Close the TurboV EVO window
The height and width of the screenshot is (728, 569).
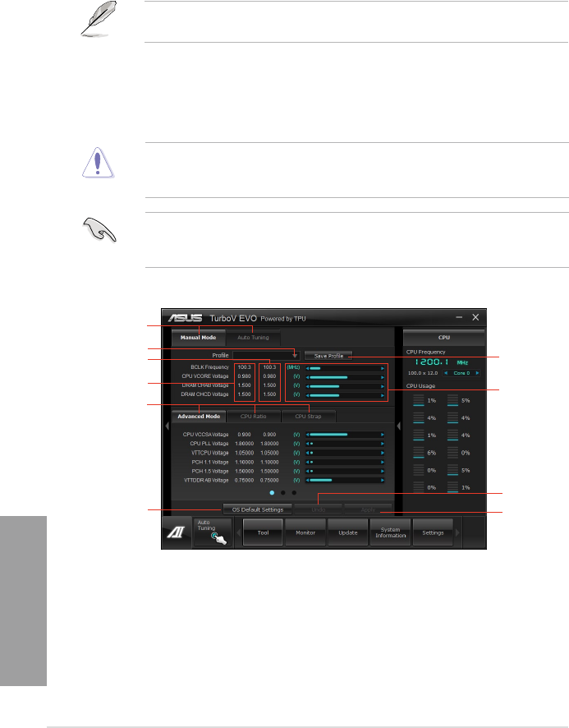(475, 317)
